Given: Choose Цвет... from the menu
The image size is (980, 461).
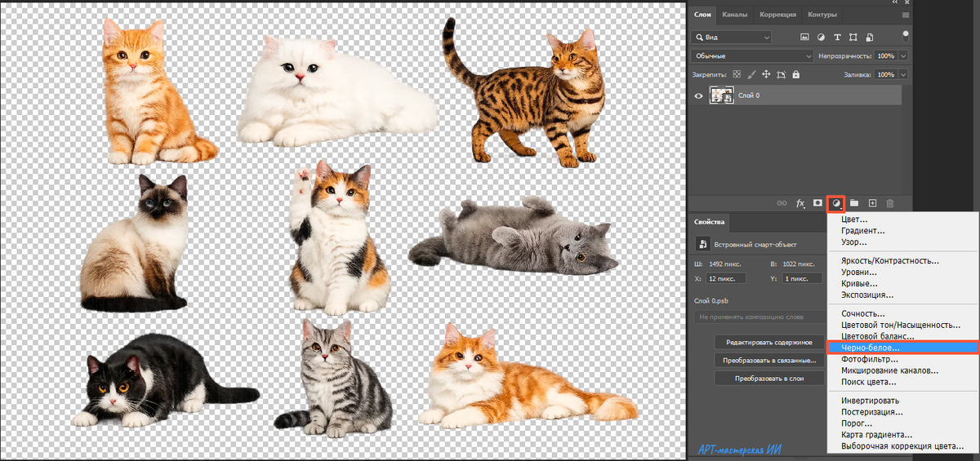Looking at the screenshot, I should [x=902, y=219].
